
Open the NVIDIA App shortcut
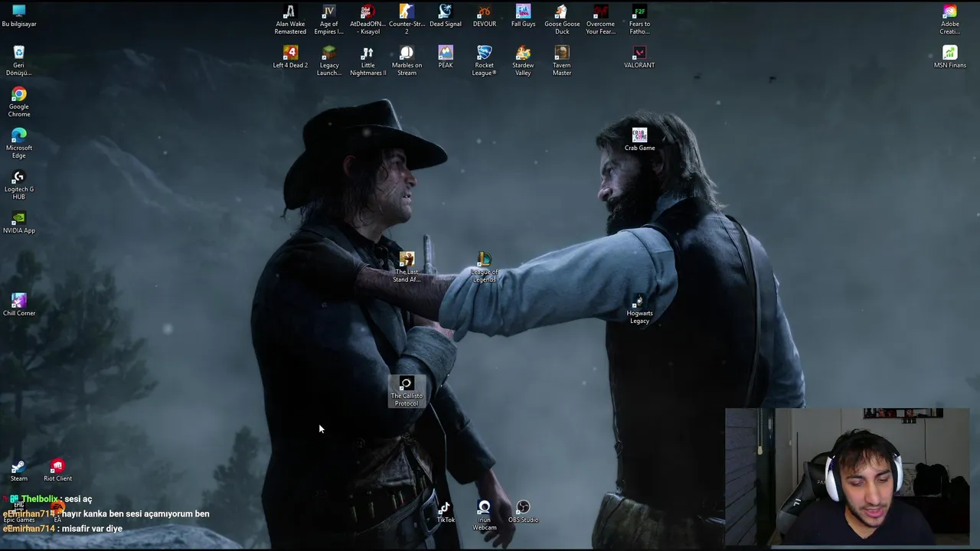point(19,223)
